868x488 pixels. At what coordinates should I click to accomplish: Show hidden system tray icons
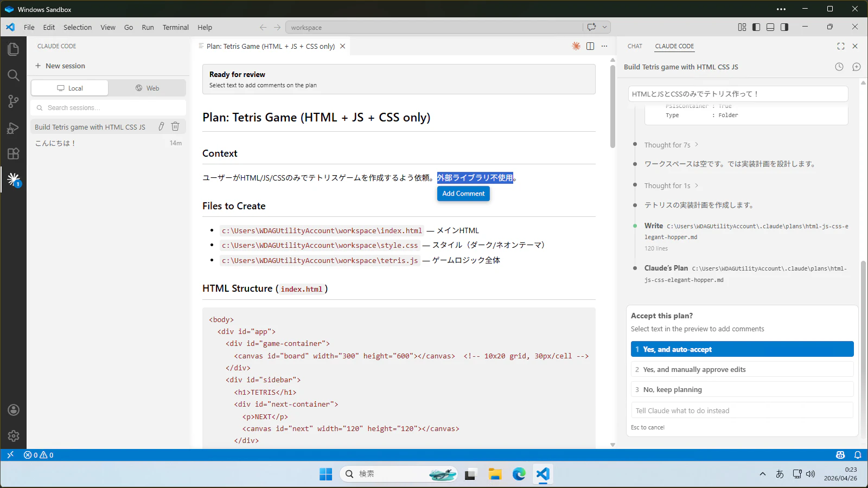[763, 474]
